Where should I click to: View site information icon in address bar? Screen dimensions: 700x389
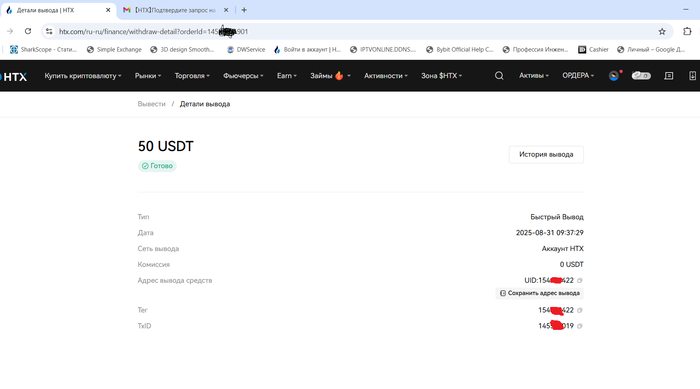[x=49, y=31]
